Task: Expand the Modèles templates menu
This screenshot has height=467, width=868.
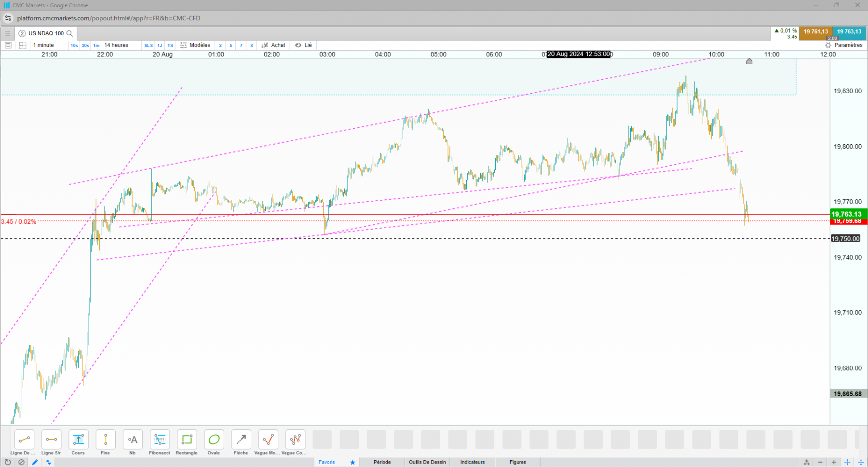Action: pos(195,45)
